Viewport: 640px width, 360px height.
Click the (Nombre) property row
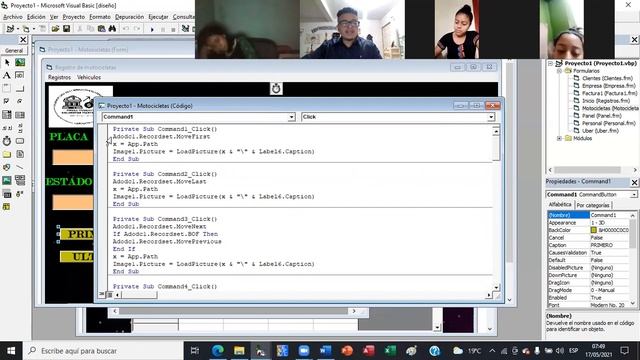(x=588, y=215)
